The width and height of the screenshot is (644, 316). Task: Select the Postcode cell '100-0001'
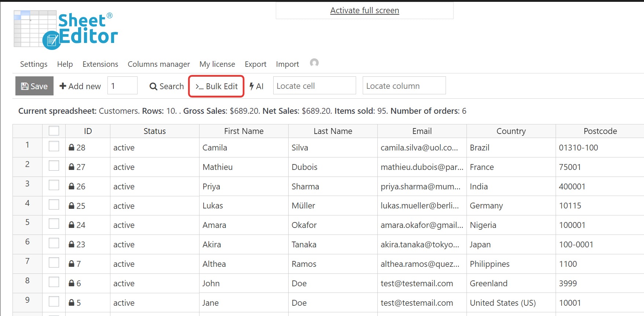(600, 244)
